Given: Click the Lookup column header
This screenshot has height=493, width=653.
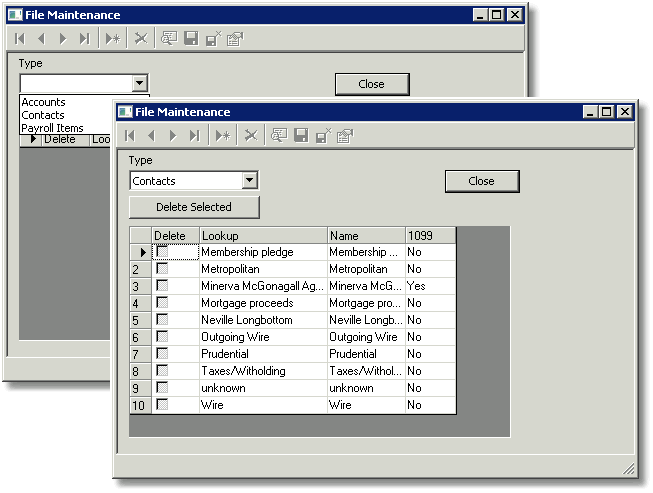Looking at the screenshot, I should (263, 236).
